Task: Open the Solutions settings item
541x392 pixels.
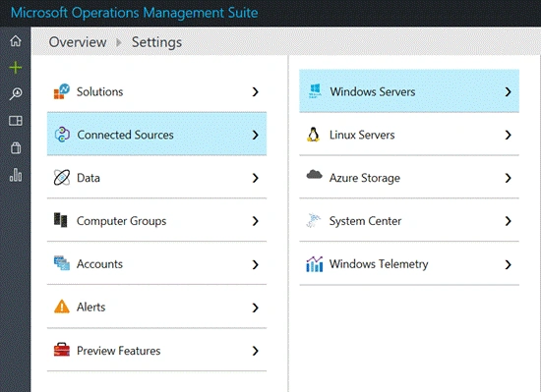Action: pyautogui.click(x=156, y=91)
